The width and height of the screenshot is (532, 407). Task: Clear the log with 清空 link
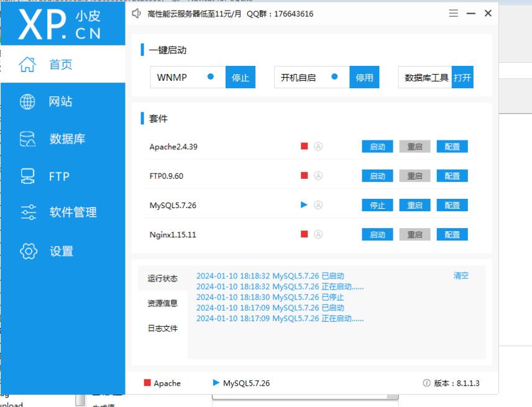(x=461, y=275)
